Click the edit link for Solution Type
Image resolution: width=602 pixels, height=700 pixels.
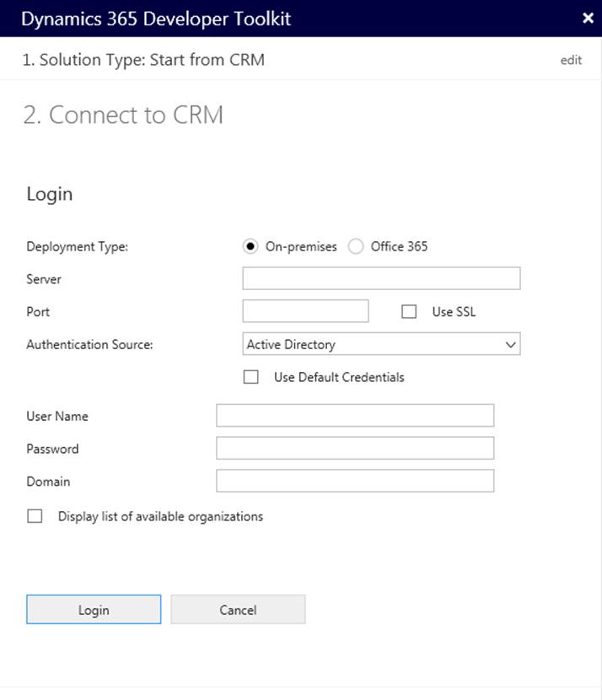[571, 60]
